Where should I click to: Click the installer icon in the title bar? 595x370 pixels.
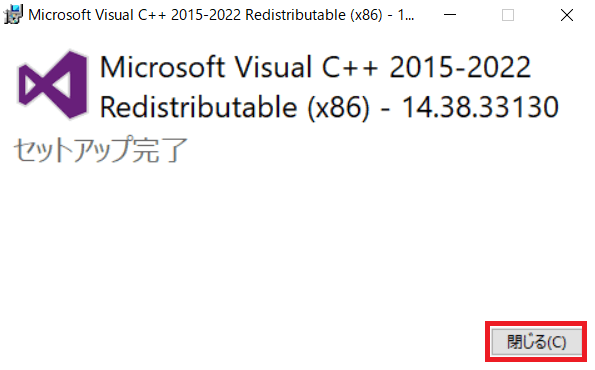tap(13, 14)
